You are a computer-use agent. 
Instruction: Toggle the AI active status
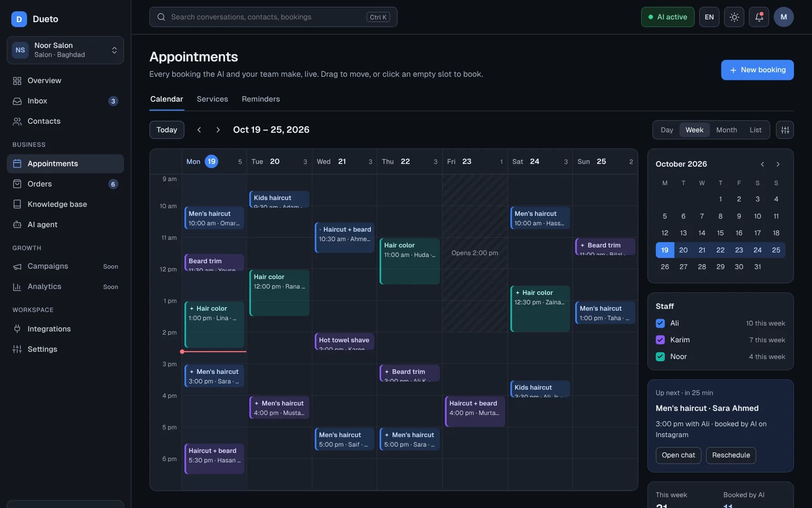click(668, 17)
